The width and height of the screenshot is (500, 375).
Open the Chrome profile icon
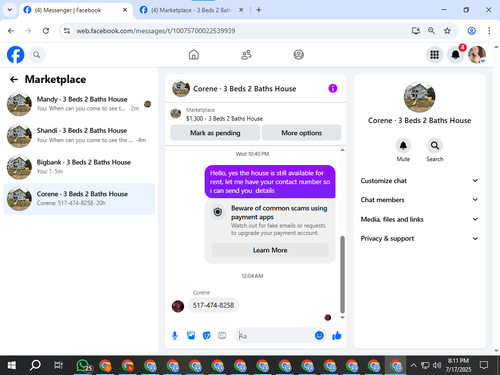(471, 31)
